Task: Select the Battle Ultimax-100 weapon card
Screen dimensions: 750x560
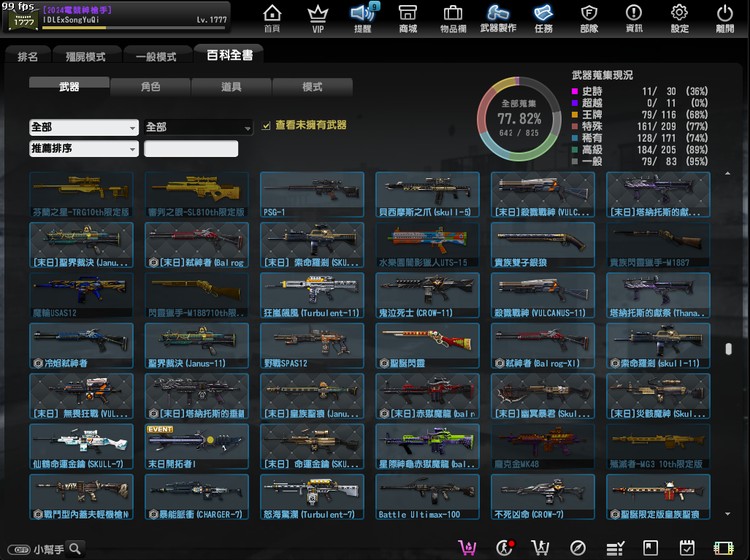Action: 427,497
